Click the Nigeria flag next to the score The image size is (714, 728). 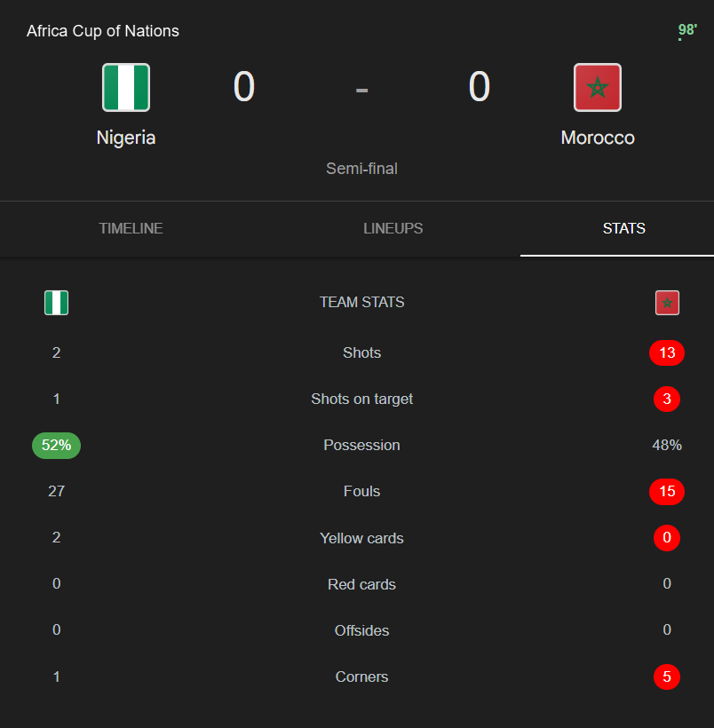pyautogui.click(x=125, y=87)
